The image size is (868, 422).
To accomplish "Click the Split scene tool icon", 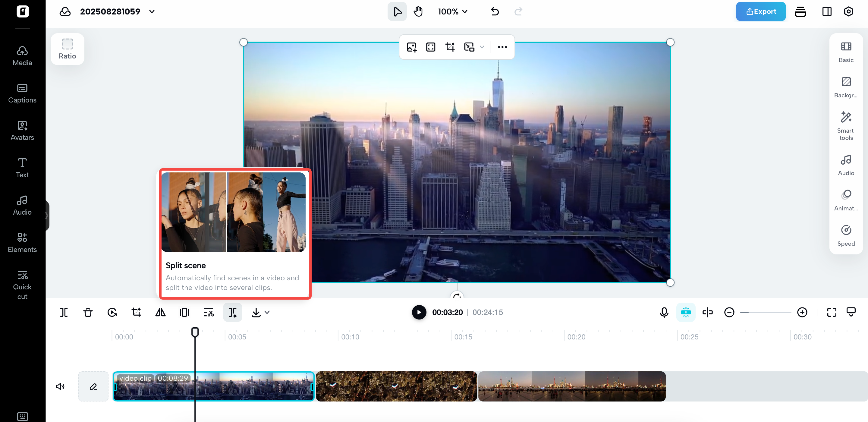I will [x=232, y=312].
